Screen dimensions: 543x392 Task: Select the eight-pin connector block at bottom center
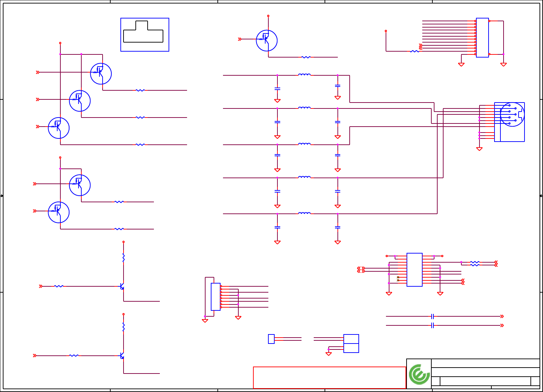pyautogui.click(x=216, y=297)
